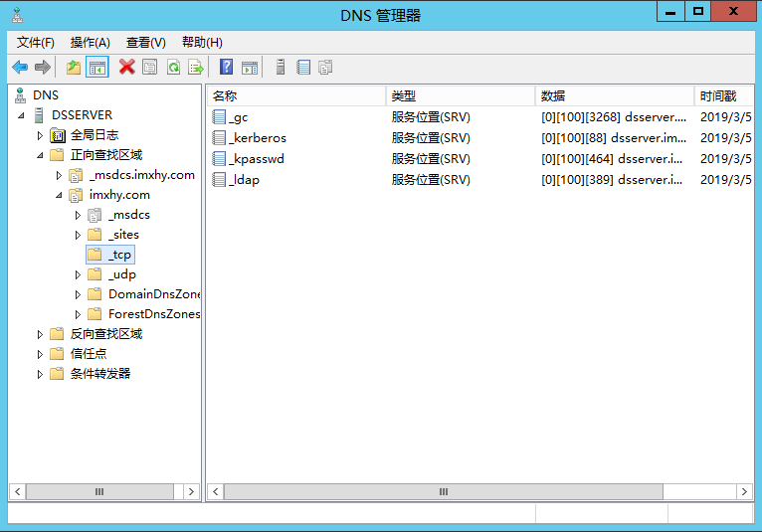Collapse the imxhy.com zone
Viewport: 762px width, 532px height.
point(60,195)
